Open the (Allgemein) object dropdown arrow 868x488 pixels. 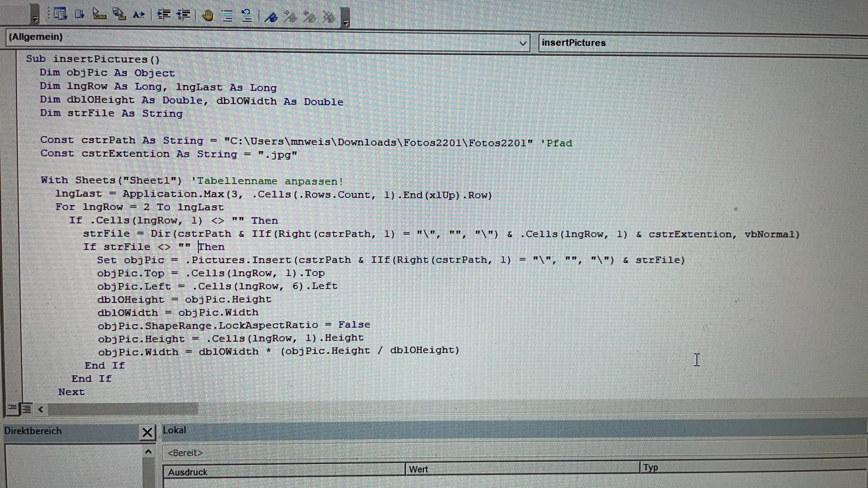(x=523, y=43)
